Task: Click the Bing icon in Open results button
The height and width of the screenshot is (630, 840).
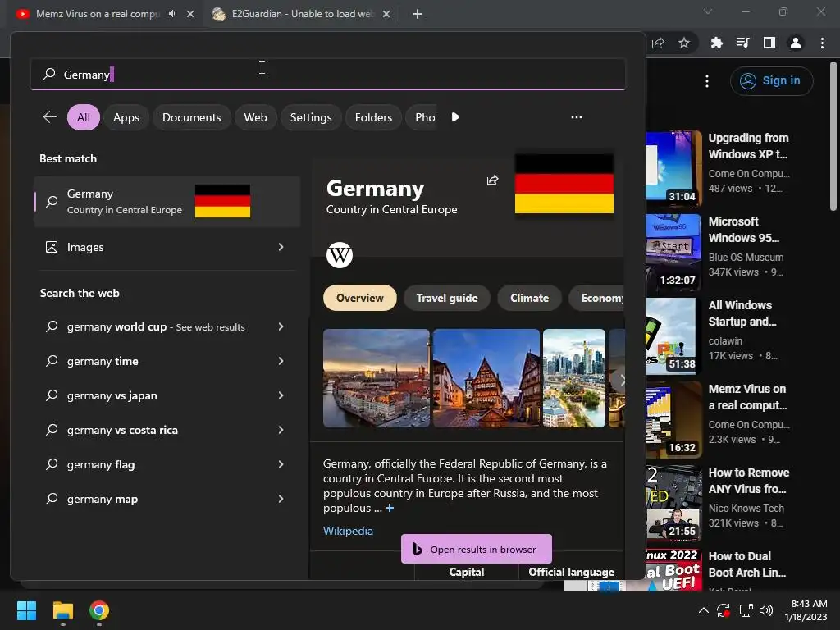Action: point(418,549)
